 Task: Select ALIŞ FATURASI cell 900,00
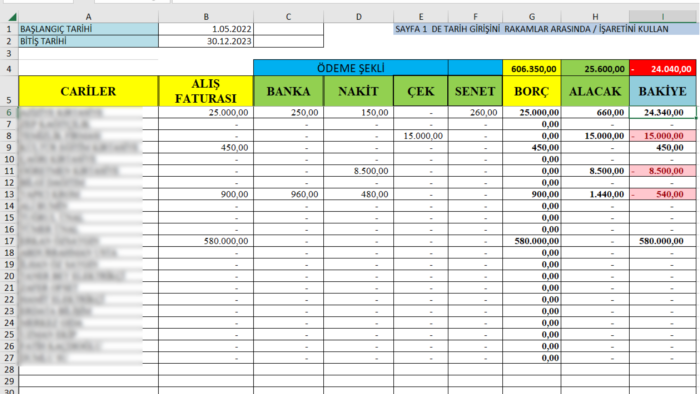coord(206,194)
